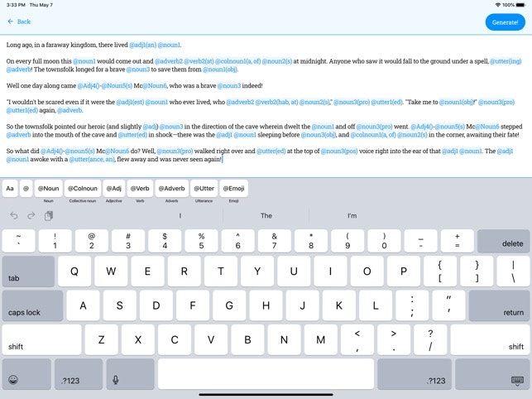Tap the return key

[x=499, y=305]
